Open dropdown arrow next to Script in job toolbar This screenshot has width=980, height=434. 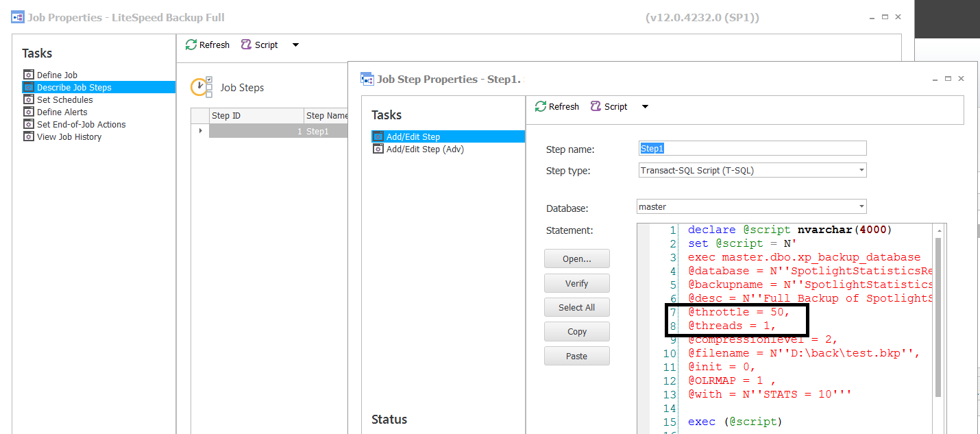coord(295,45)
